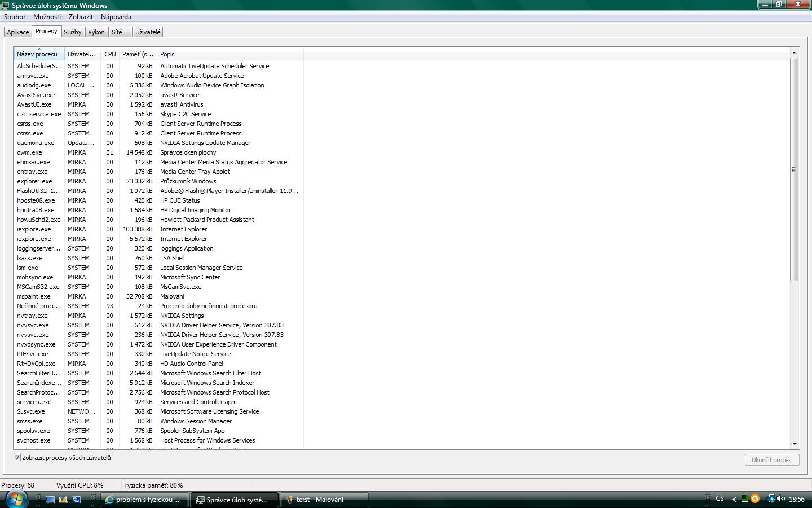The width and height of the screenshot is (812, 508).
Task: Open the orange avast tray icon
Action: (755, 499)
